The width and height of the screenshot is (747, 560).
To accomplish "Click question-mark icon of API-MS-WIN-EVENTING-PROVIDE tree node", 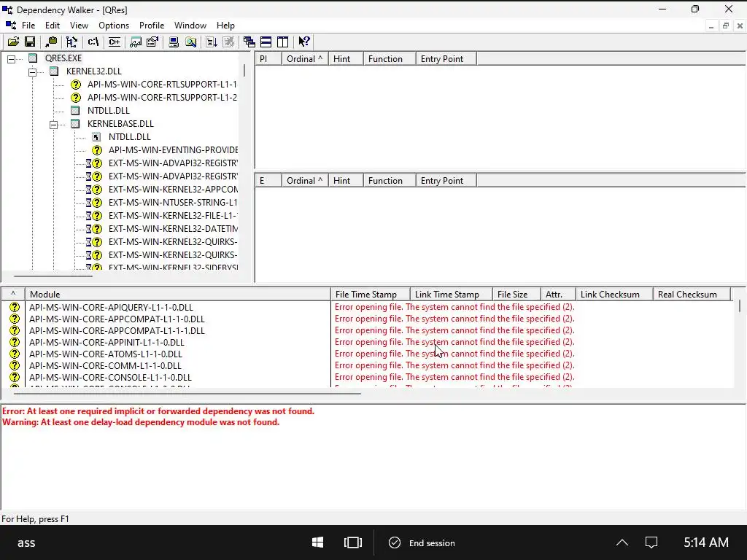I will (x=97, y=150).
